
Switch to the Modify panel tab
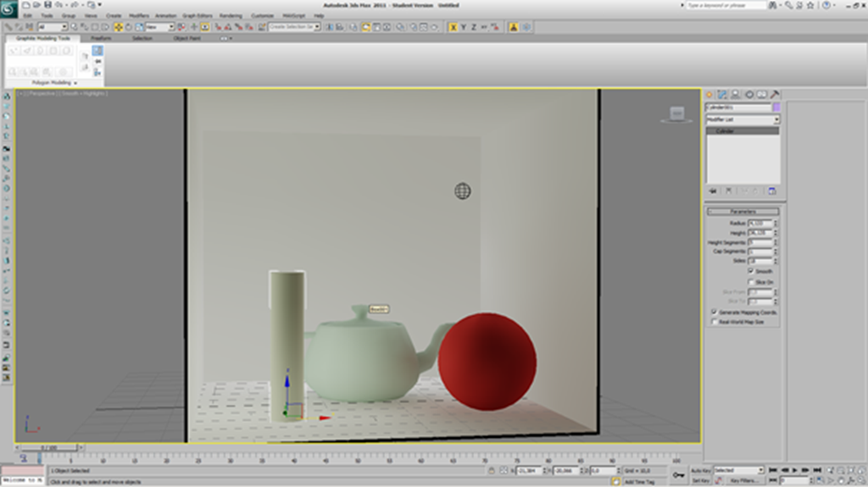pyautogui.click(x=722, y=95)
